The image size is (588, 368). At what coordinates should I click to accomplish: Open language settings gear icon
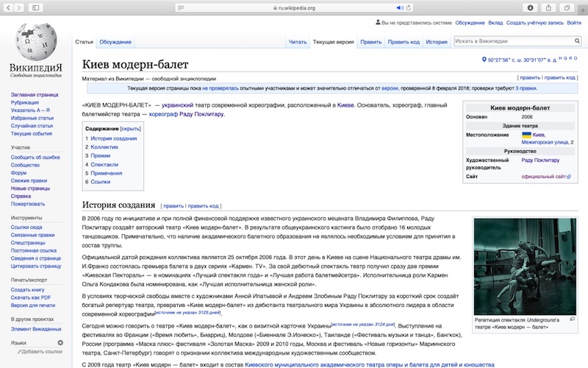click(60, 342)
